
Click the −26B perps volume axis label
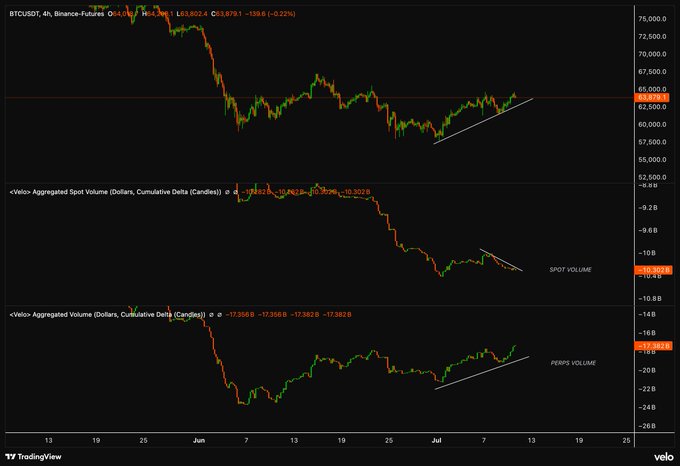647,426
